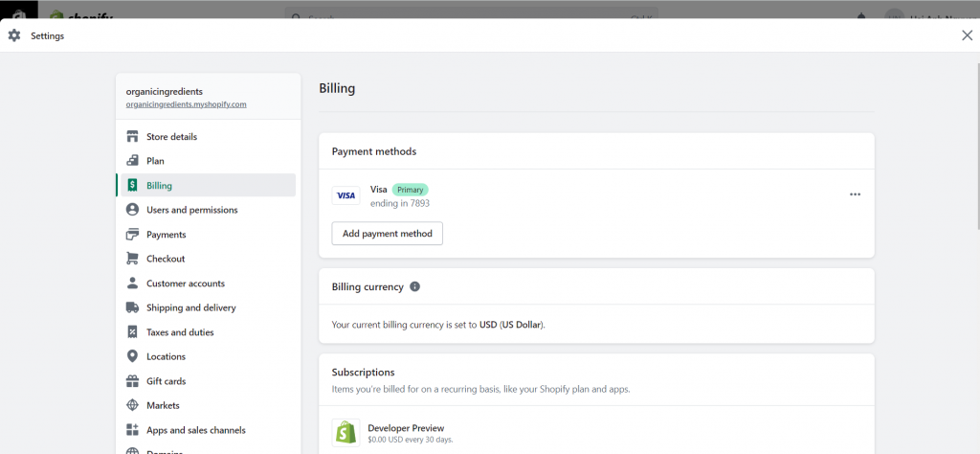Open Billing settings in sidebar
Image resolution: width=980 pixels, height=454 pixels.
pos(159,186)
